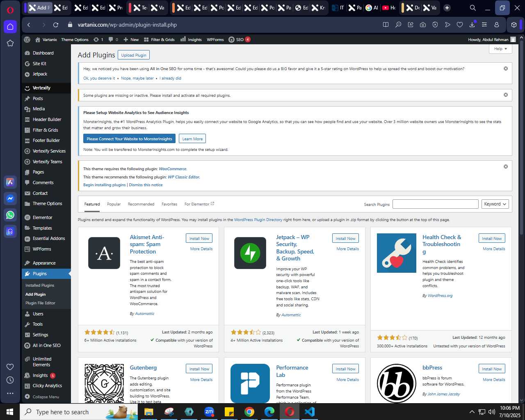Image resolution: width=525 pixels, height=420 pixels.
Task: Switch to the Favorites plugins tab
Action: (169, 204)
